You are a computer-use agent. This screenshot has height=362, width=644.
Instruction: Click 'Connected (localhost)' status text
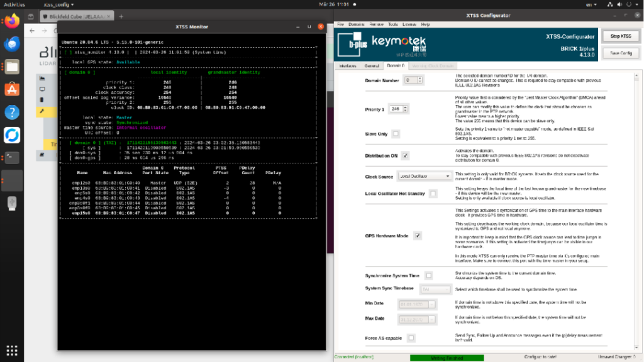pos(354,357)
